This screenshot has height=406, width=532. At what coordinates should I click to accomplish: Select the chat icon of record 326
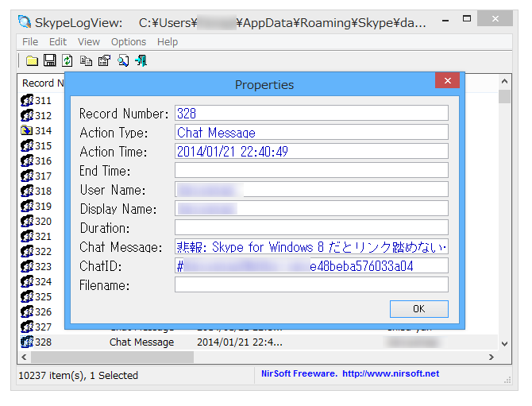(x=27, y=311)
